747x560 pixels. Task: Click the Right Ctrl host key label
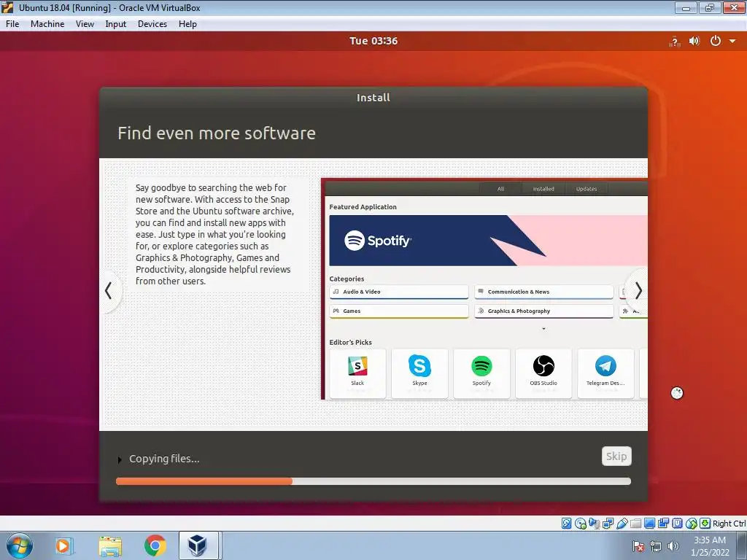[x=729, y=524]
